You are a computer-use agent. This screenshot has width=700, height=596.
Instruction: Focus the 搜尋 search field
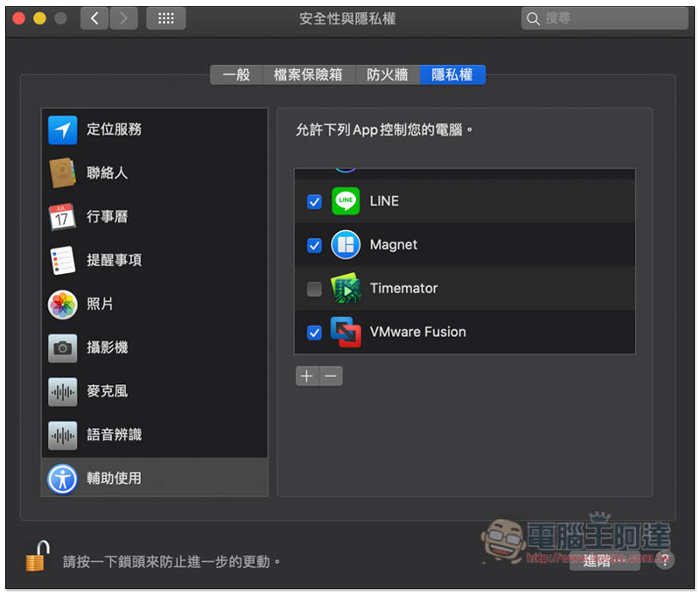[x=605, y=18]
